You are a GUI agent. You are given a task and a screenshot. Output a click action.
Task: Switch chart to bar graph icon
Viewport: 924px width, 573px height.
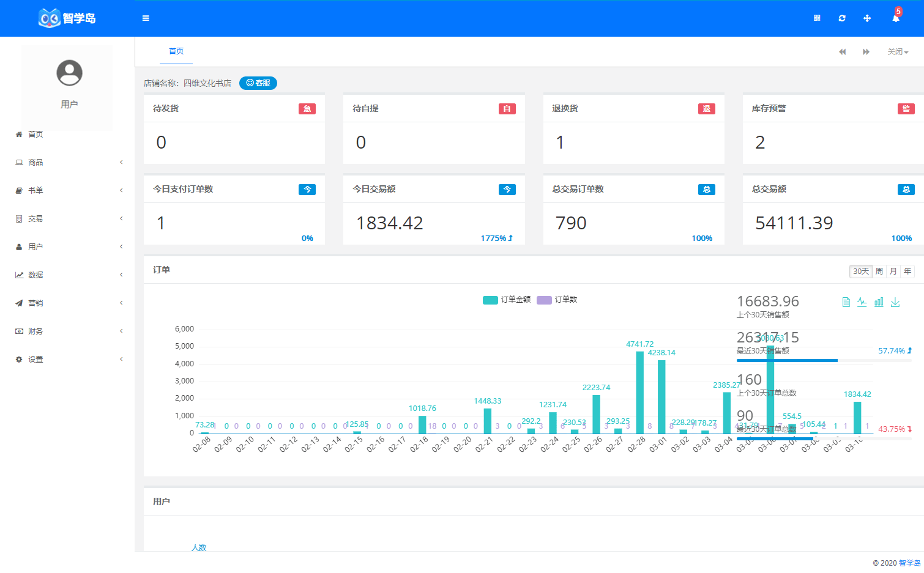coord(879,302)
